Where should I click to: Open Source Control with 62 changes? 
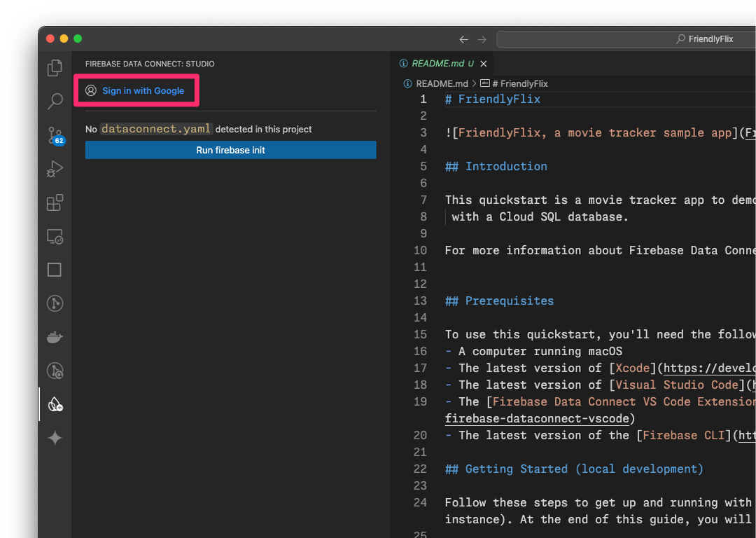tap(55, 135)
